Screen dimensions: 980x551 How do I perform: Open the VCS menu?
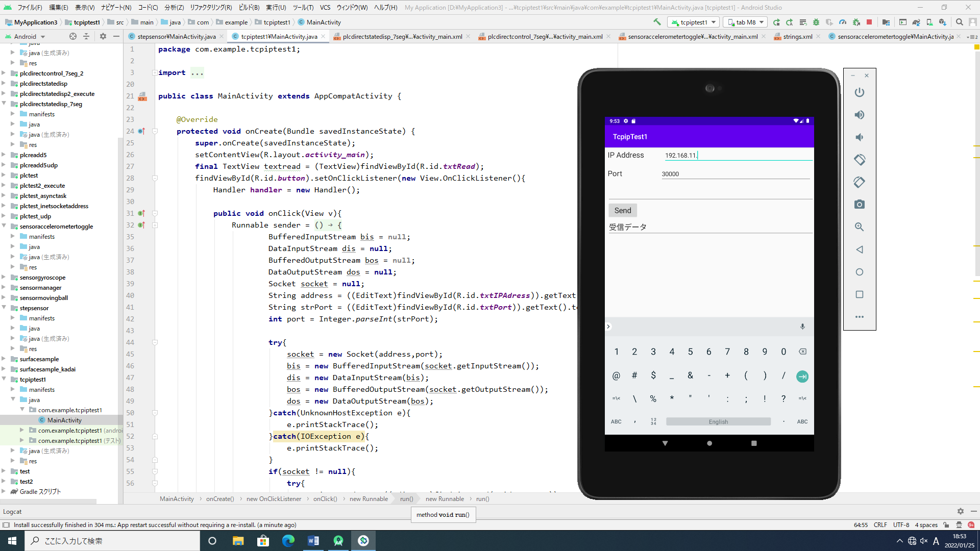[325, 7]
